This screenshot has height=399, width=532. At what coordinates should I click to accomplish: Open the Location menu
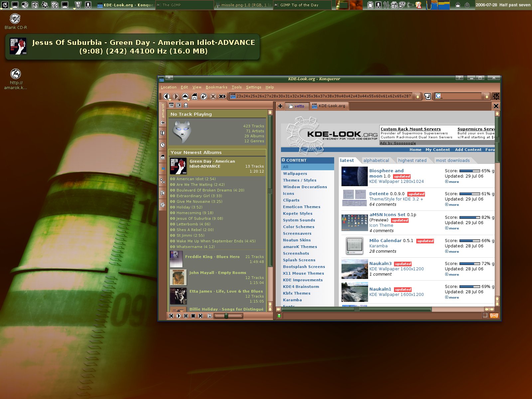pyautogui.click(x=169, y=87)
